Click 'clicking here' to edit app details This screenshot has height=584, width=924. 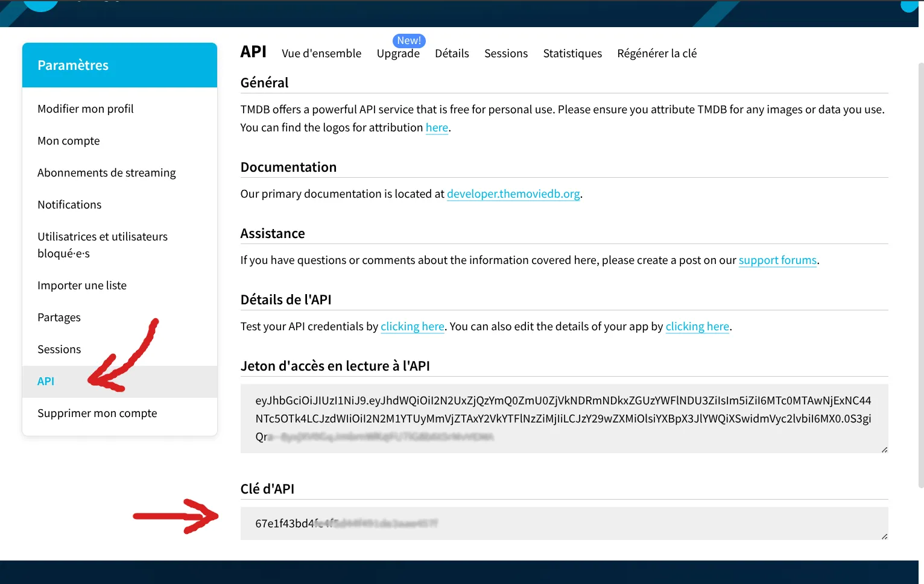coord(697,327)
